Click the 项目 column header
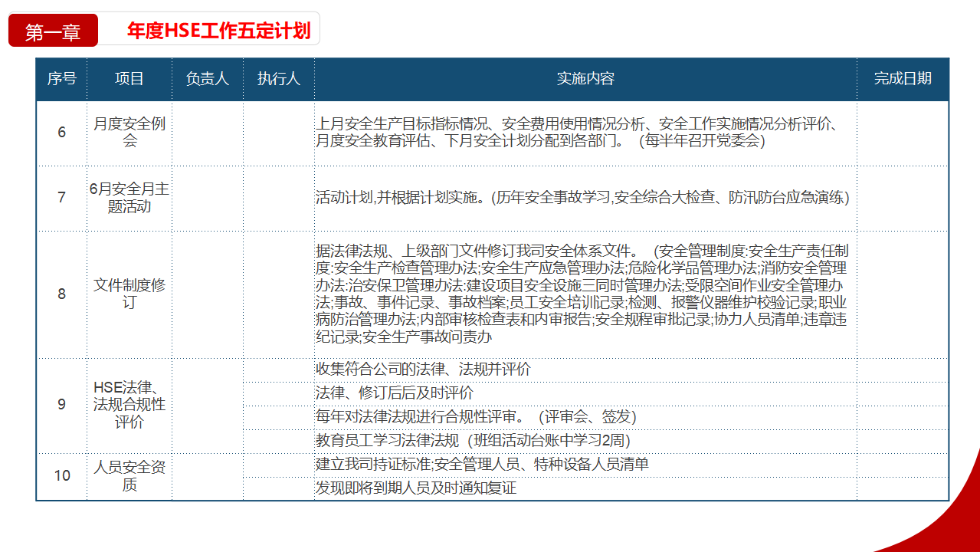The height and width of the screenshot is (552, 980). click(x=129, y=79)
